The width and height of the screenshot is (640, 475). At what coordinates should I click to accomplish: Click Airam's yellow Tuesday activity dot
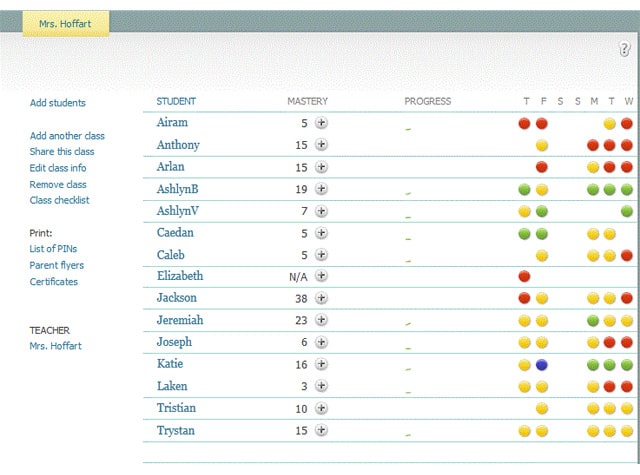610,124
